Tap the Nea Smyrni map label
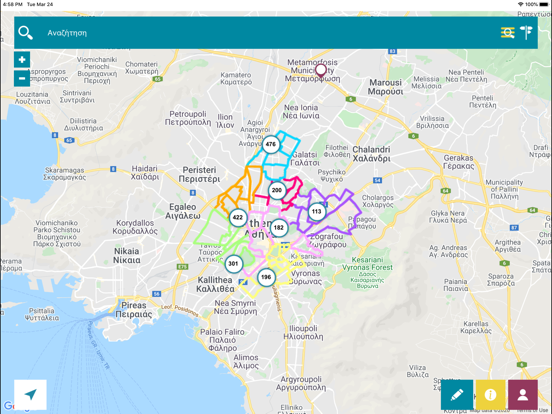The image size is (552, 414). click(236, 307)
